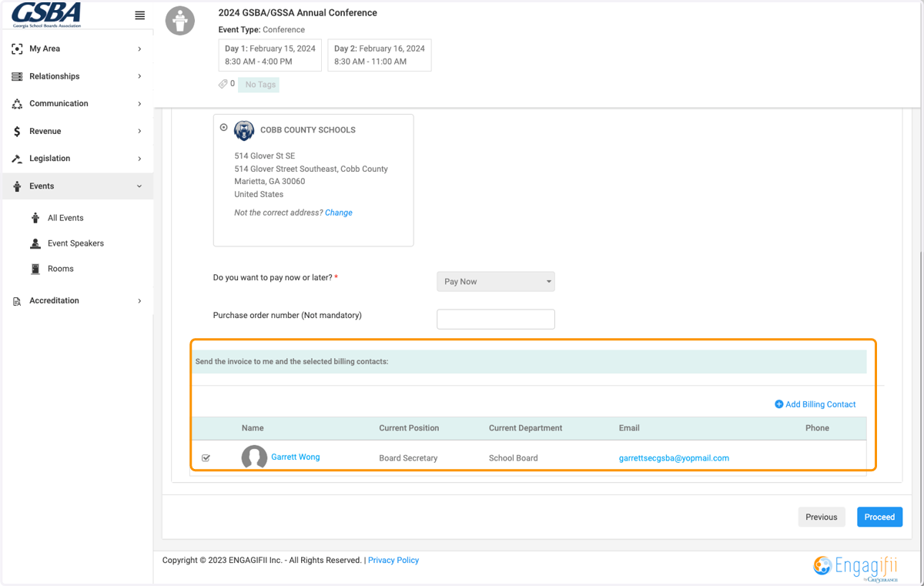Select the Cobb County Schools radio button
Image resolution: width=924 pixels, height=586 pixels.
[x=224, y=128]
